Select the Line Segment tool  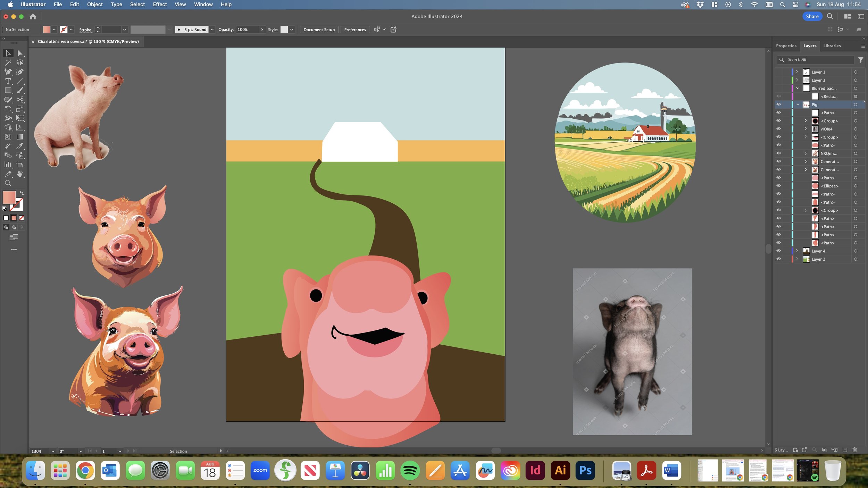coord(20,81)
